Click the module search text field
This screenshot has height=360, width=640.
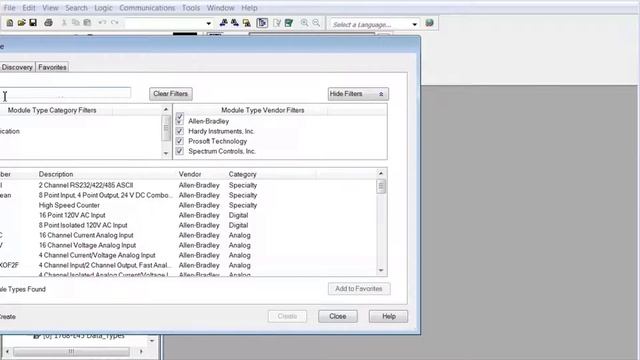[x=65, y=93]
